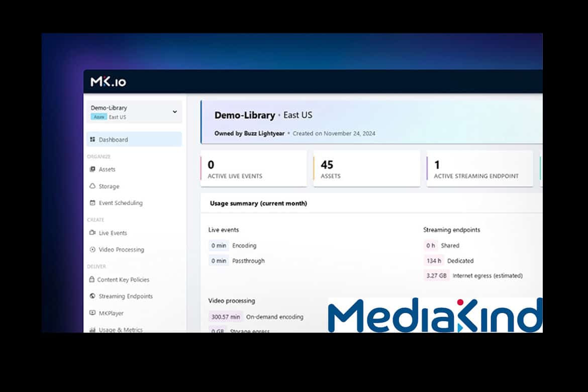Click the Content Key Policies lock icon
The image size is (588, 392).
(x=92, y=279)
